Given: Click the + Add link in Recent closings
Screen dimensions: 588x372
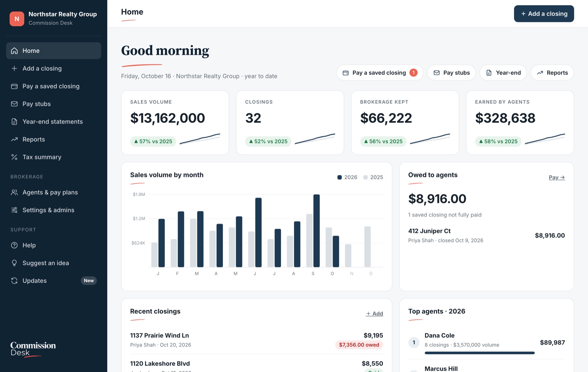Looking at the screenshot, I should [x=374, y=313].
